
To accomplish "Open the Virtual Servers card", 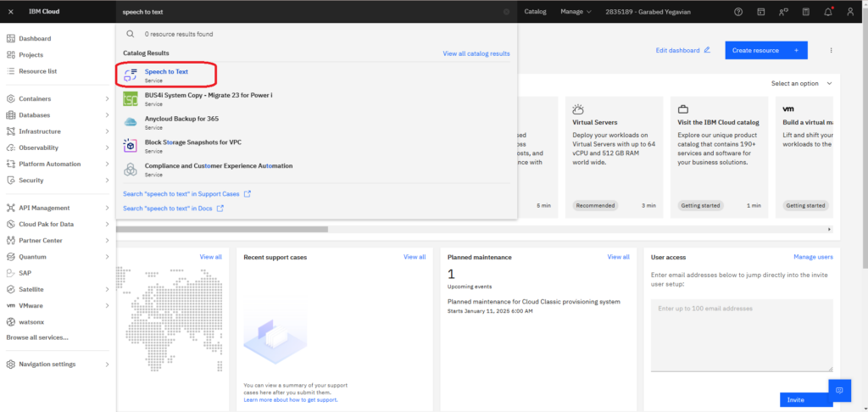I will [614, 156].
